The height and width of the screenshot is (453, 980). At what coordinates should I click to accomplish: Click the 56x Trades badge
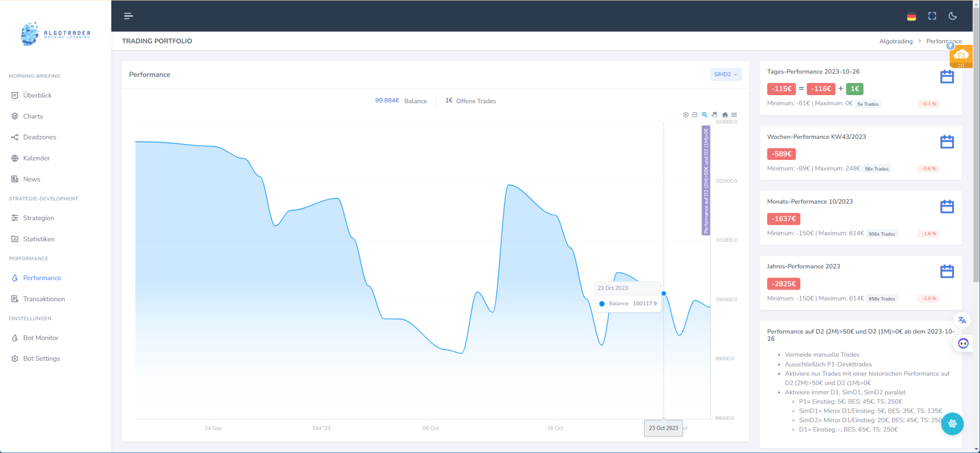click(877, 169)
